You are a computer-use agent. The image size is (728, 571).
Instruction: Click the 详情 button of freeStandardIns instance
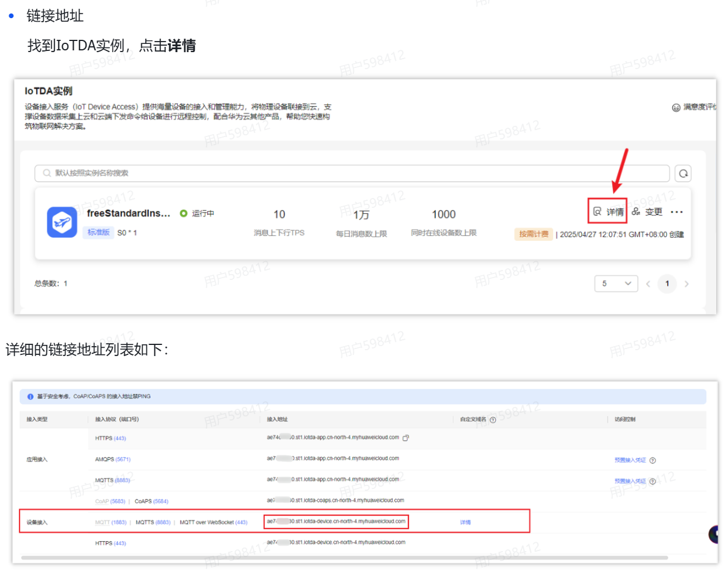[608, 211]
